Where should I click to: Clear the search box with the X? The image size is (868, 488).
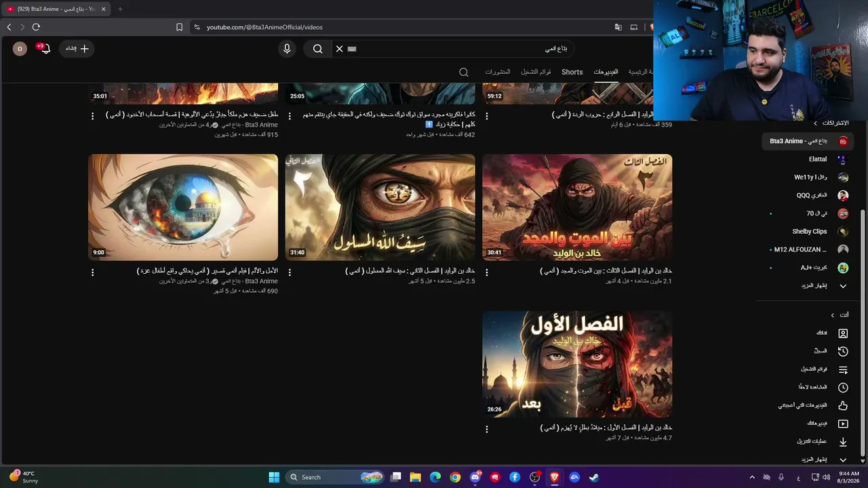click(340, 49)
